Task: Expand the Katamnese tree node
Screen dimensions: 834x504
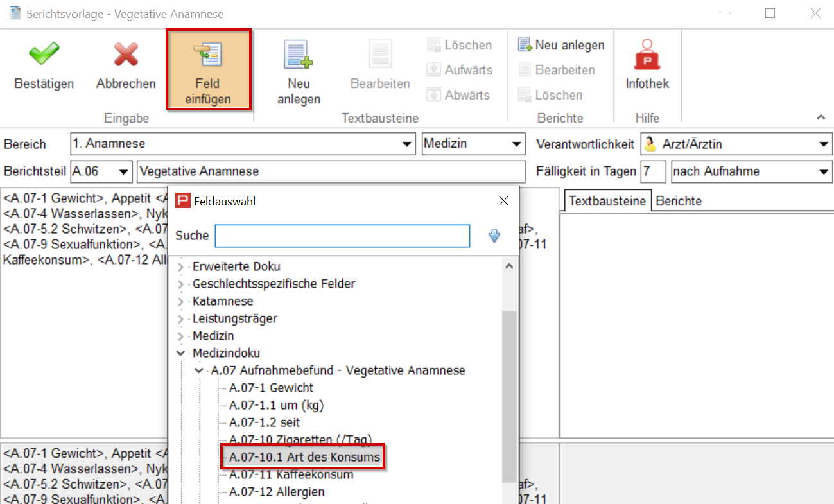Action: pos(180,301)
